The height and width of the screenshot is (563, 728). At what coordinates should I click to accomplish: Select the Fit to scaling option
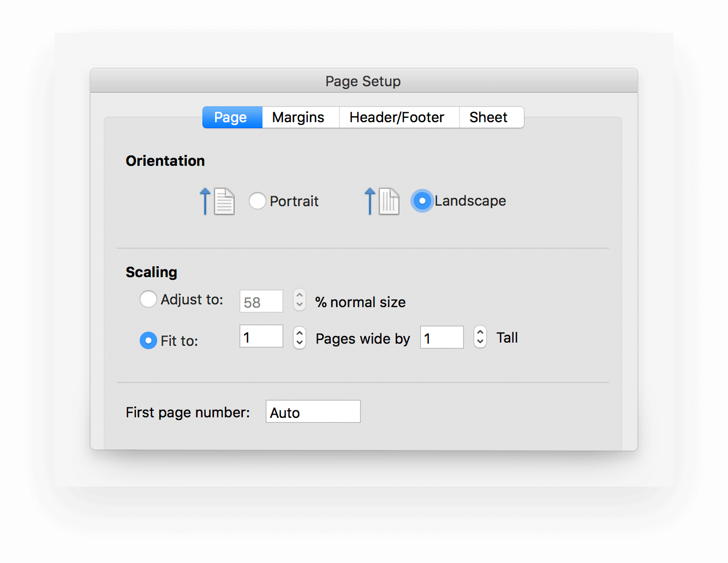148,340
